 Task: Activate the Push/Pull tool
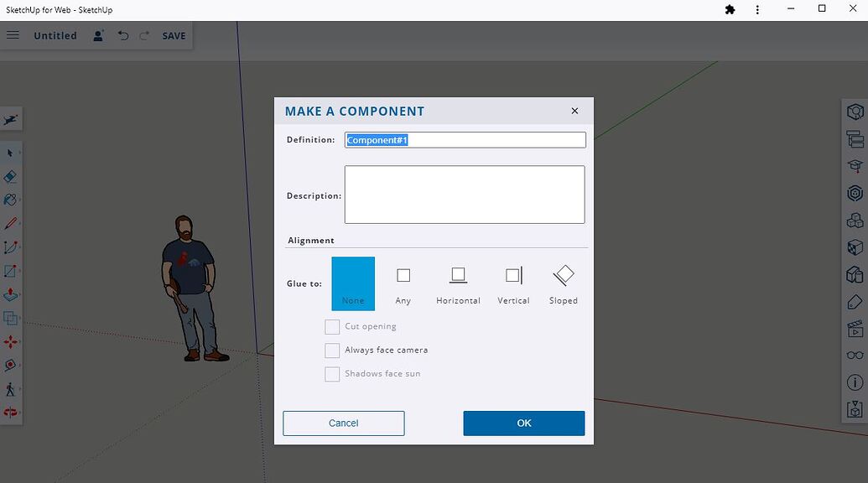11,294
